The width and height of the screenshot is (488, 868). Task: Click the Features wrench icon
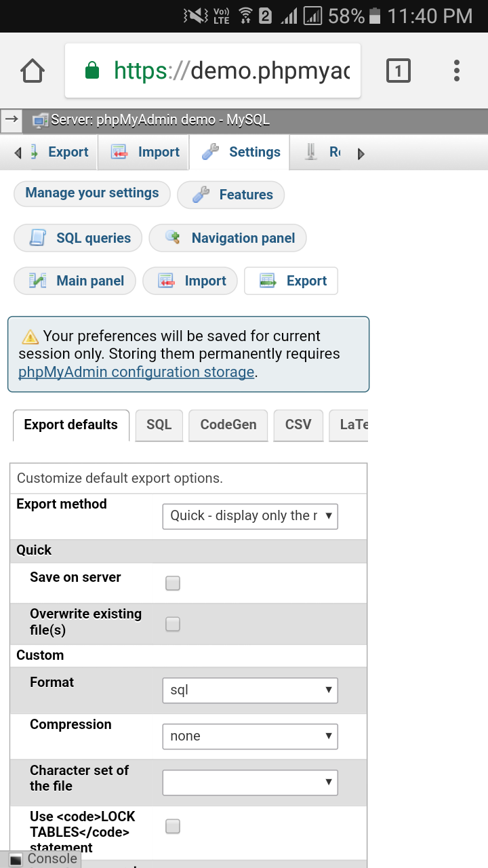coord(200,195)
